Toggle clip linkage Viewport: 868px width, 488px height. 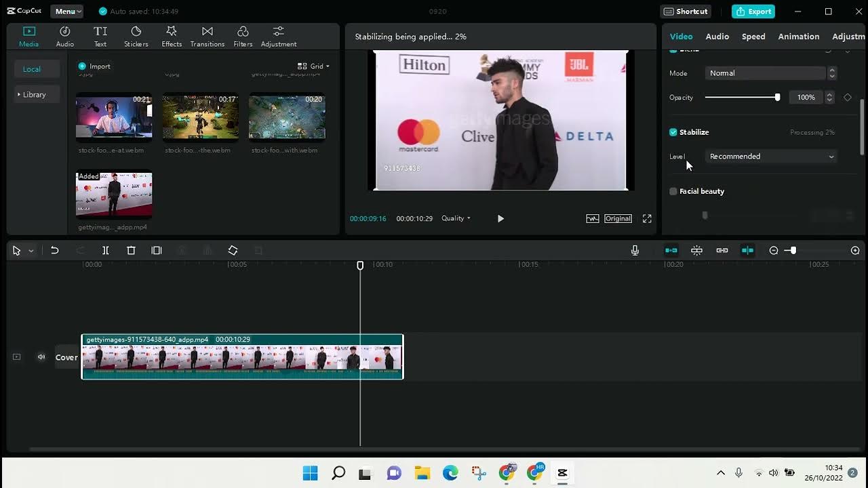722,251
